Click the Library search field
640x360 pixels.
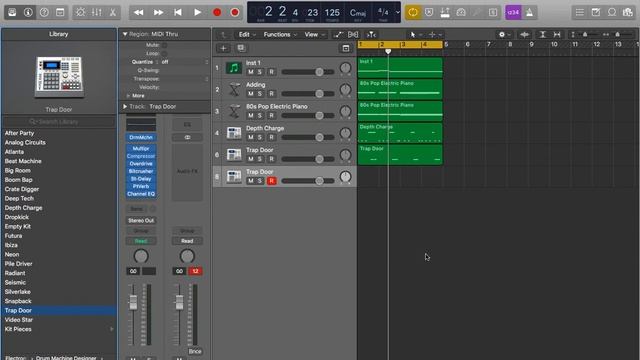59,122
